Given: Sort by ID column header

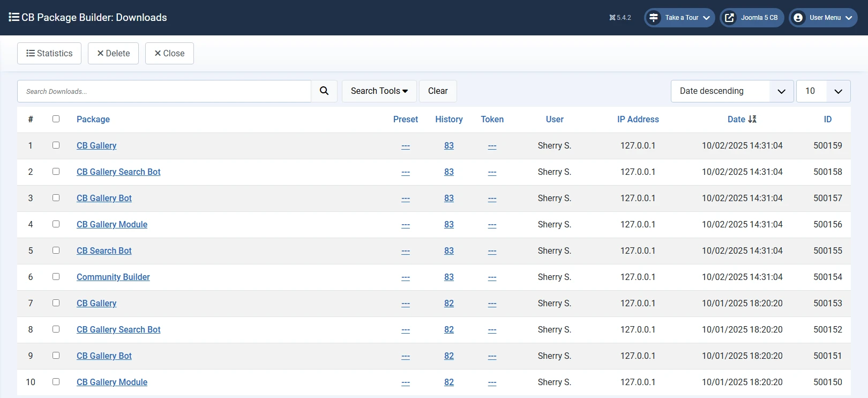Looking at the screenshot, I should point(828,119).
